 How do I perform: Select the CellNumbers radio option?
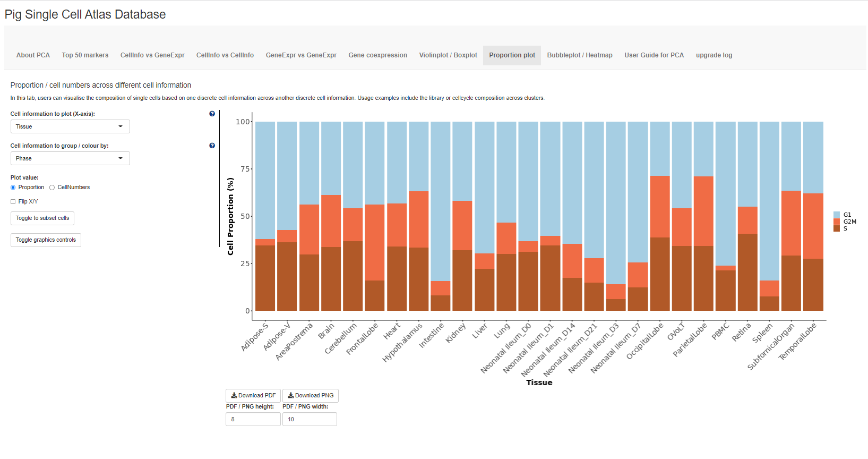pos(52,188)
